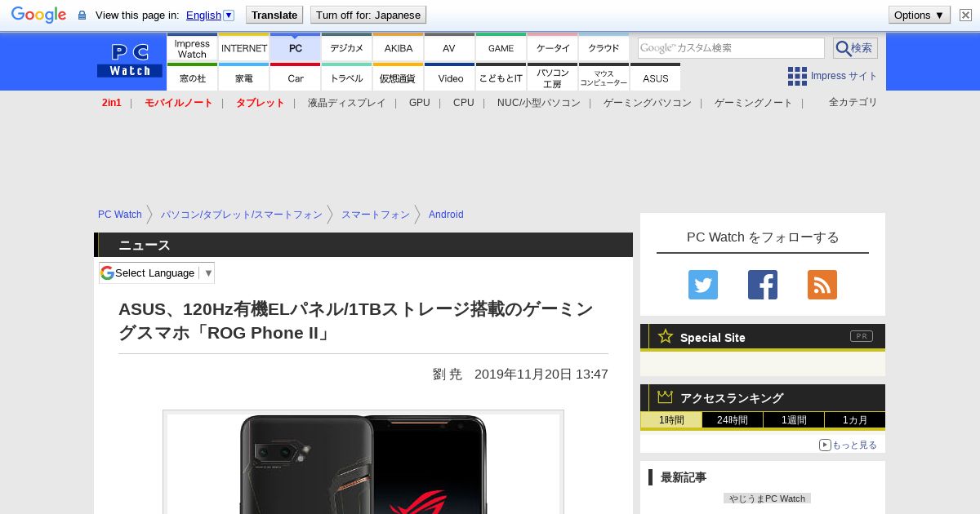Open the モバイルノート category link
Viewport: 980px width, 514px height.
point(179,103)
